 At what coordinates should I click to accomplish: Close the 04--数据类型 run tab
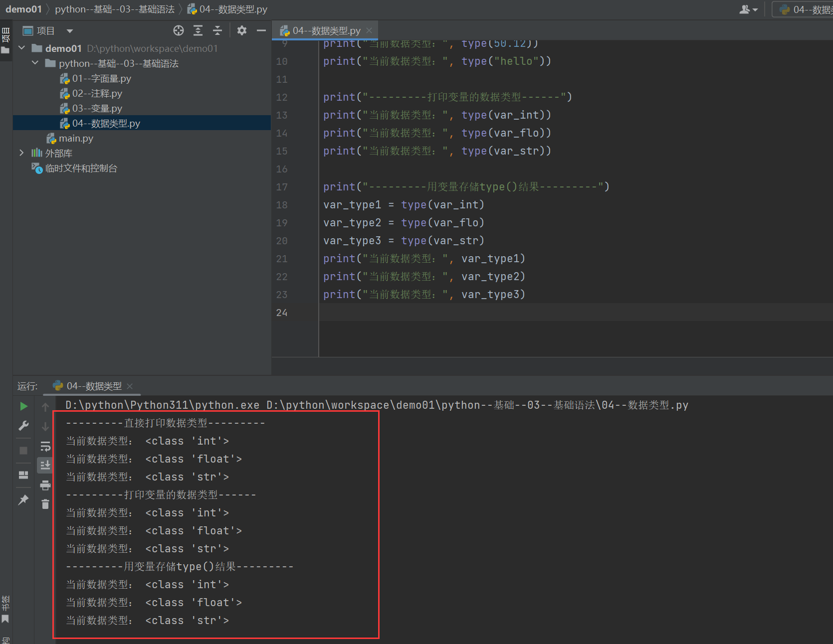pos(130,386)
